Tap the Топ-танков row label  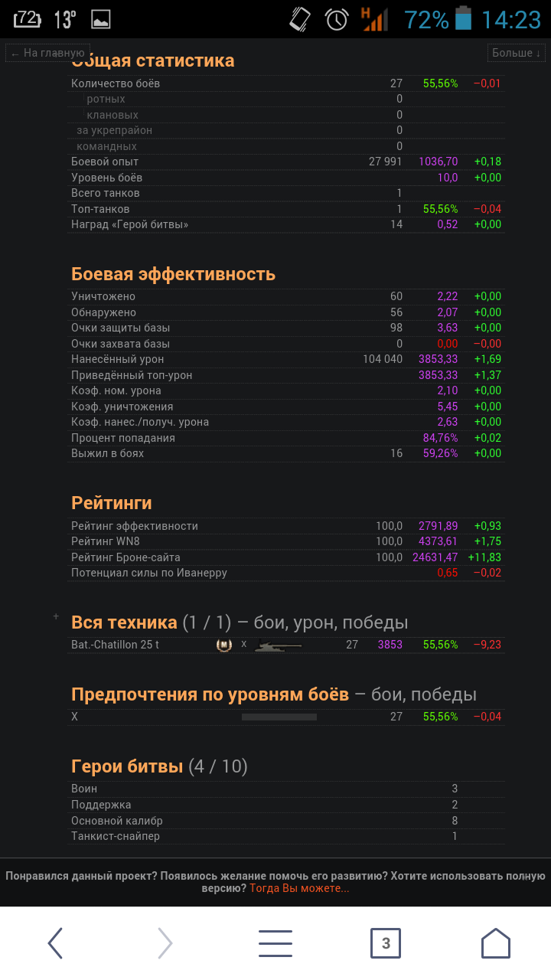point(100,209)
